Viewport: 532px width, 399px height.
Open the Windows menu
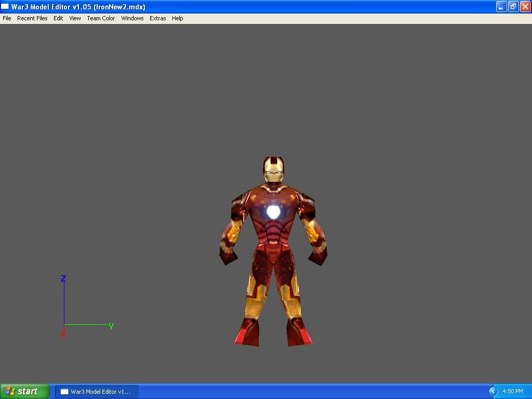[x=132, y=18]
